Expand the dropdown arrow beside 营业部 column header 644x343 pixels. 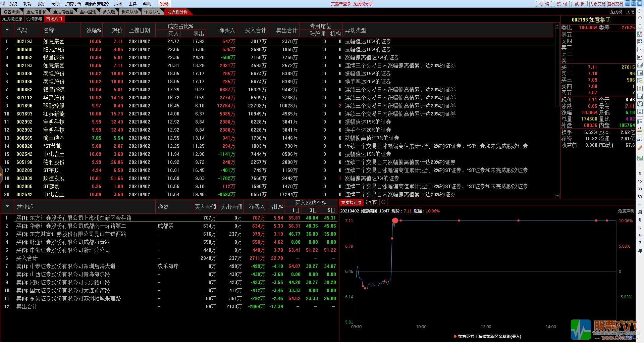pyautogui.click(x=7, y=206)
